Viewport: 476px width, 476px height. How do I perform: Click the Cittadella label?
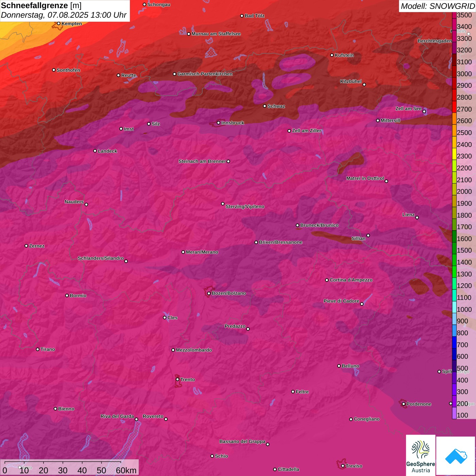[x=288, y=469]
